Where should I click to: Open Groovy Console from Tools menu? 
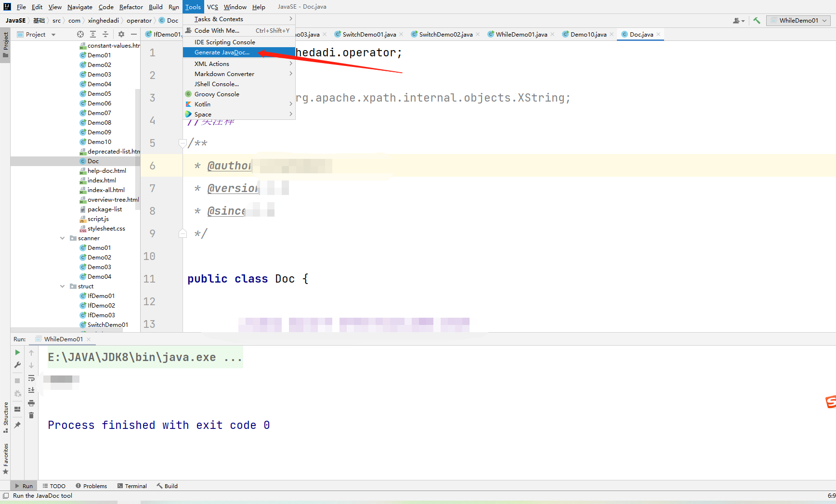click(x=239, y=94)
